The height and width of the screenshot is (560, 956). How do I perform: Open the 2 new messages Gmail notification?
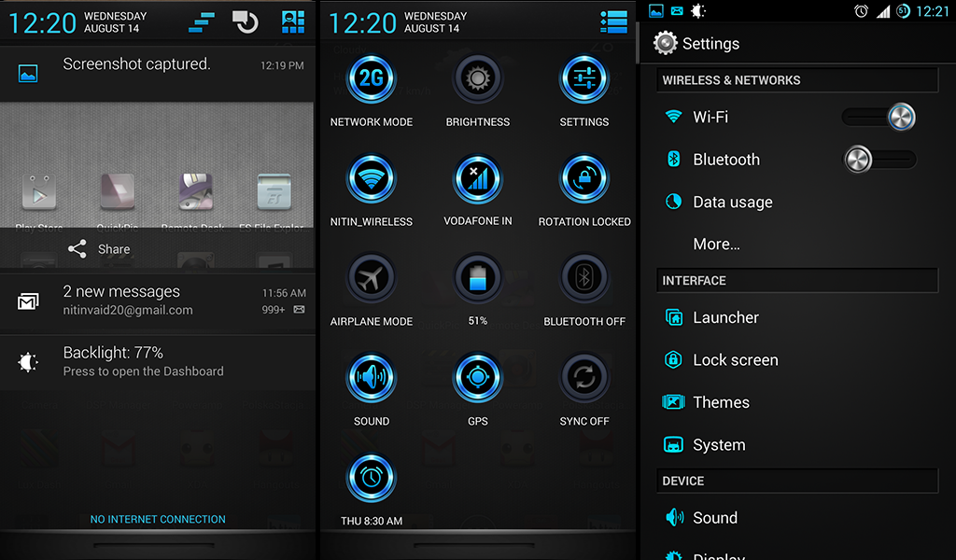(157, 301)
